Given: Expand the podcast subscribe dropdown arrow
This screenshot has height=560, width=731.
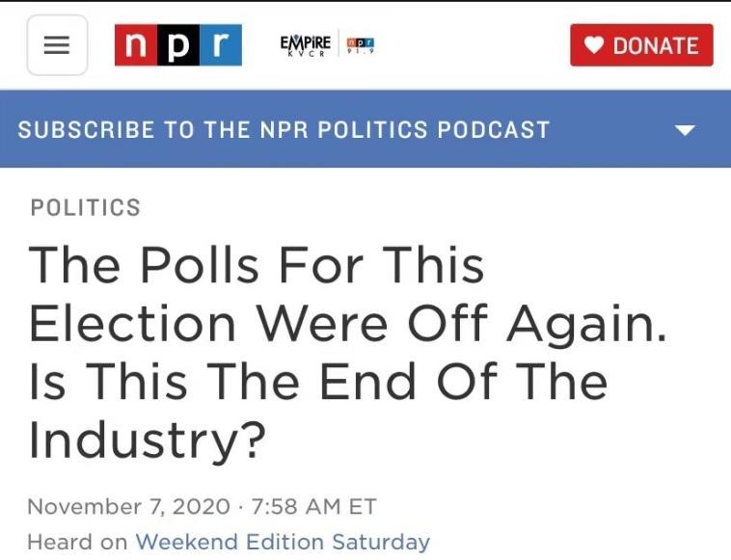Looking at the screenshot, I should coord(685,130).
